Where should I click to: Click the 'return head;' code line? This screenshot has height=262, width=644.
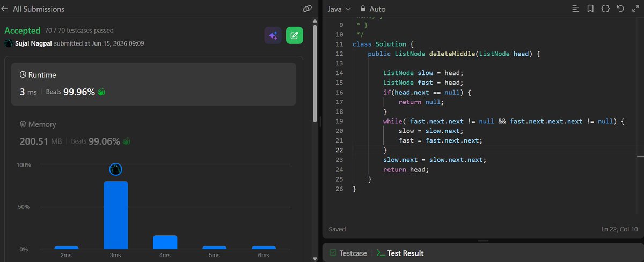click(x=406, y=169)
